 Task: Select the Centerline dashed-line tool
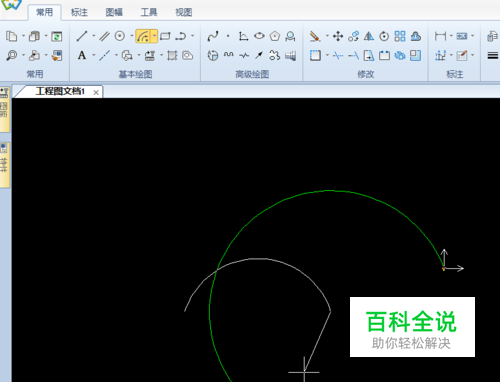pos(104,55)
